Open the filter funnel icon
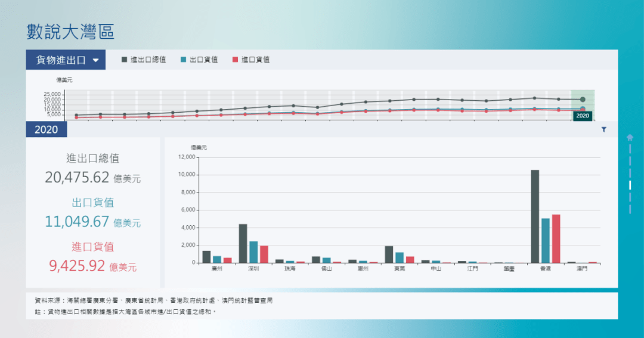This screenshot has height=338, width=644. click(x=603, y=129)
